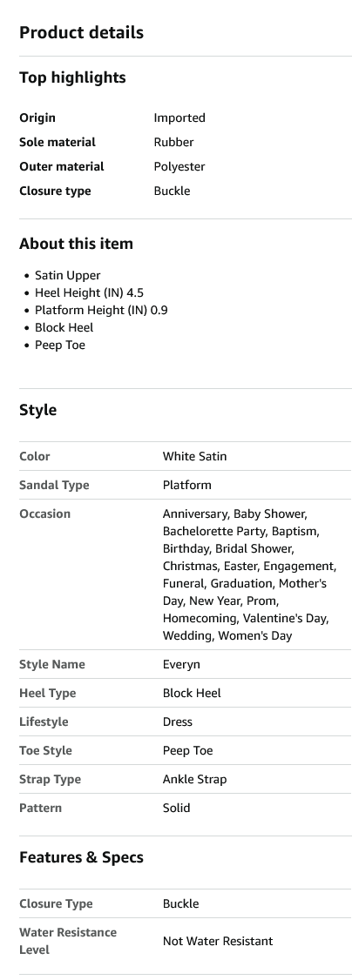Select the Not Water Resistant value
The width and height of the screenshot is (352, 980).
click(x=218, y=941)
